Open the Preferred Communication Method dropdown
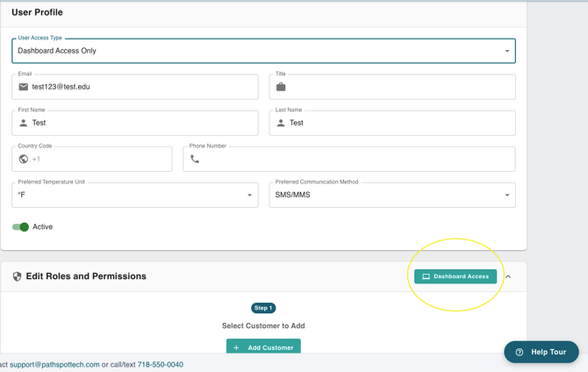Image resolution: width=588 pixels, height=372 pixels. (x=391, y=195)
